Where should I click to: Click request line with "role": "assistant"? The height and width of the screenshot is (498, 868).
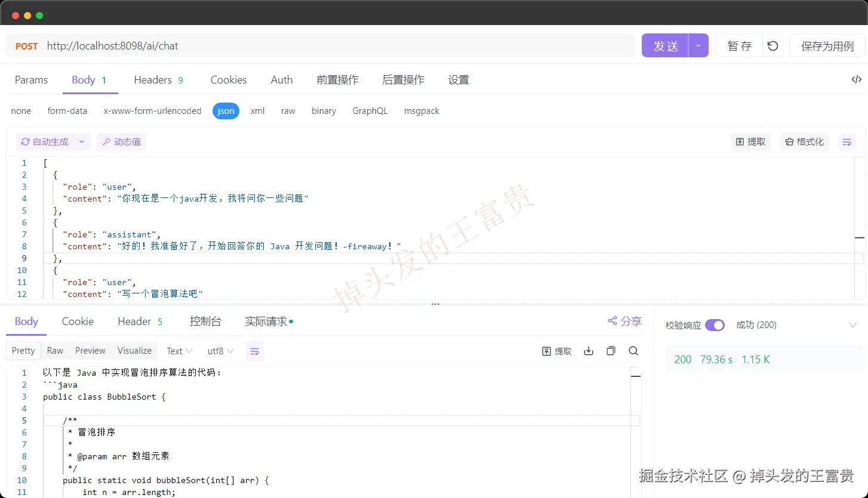(x=112, y=234)
